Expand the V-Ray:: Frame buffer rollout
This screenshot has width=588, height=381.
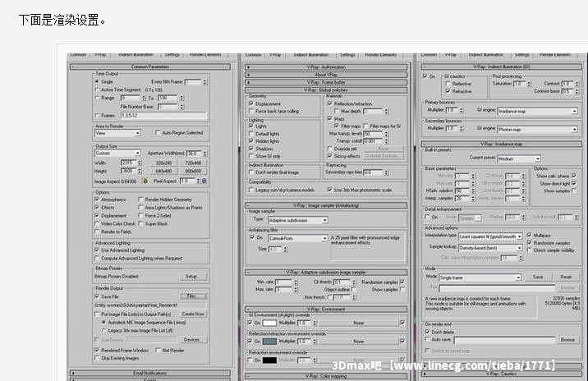(x=326, y=82)
